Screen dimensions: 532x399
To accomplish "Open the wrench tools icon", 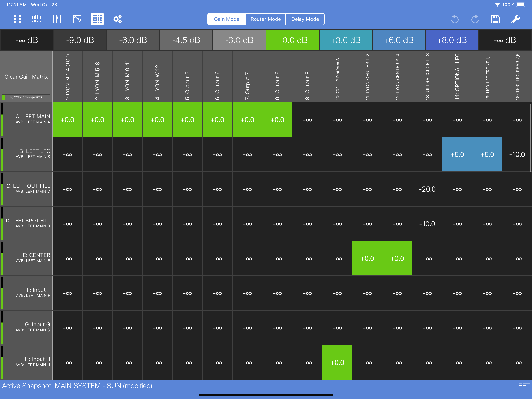I will click(515, 19).
